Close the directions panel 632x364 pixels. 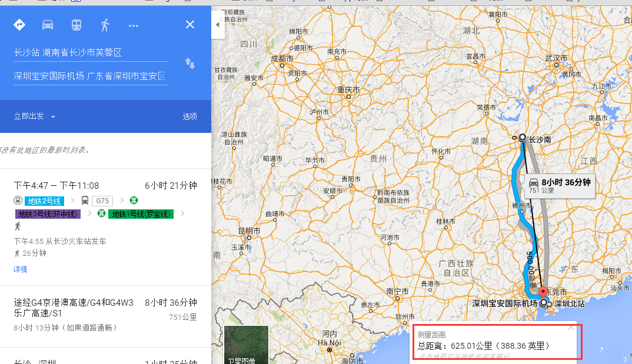click(190, 25)
